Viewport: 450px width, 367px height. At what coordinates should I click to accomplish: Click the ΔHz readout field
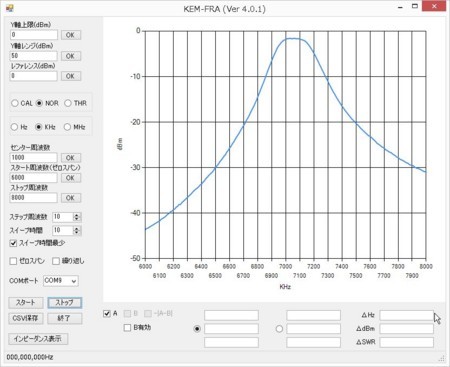407,315
